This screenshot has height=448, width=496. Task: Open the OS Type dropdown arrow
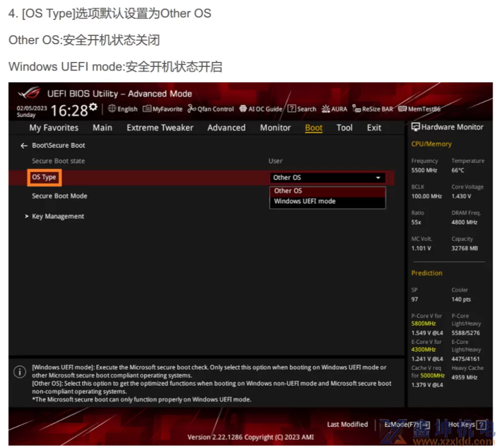click(377, 178)
